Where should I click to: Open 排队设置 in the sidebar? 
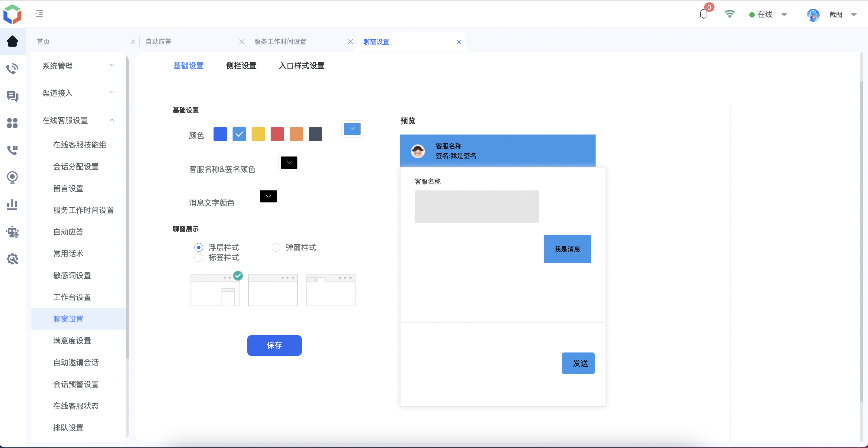[68, 428]
